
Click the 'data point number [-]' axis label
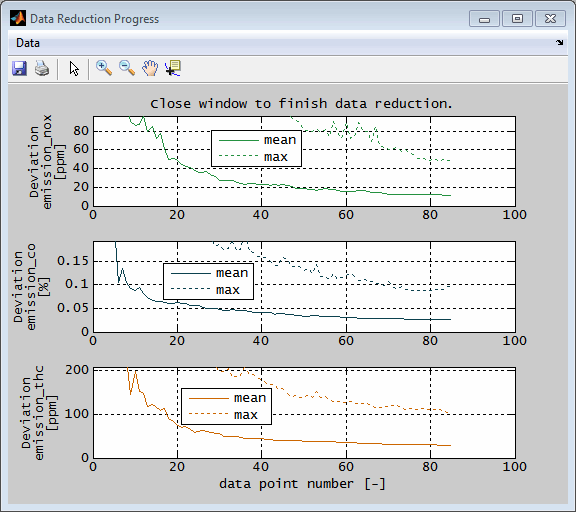click(302, 484)
